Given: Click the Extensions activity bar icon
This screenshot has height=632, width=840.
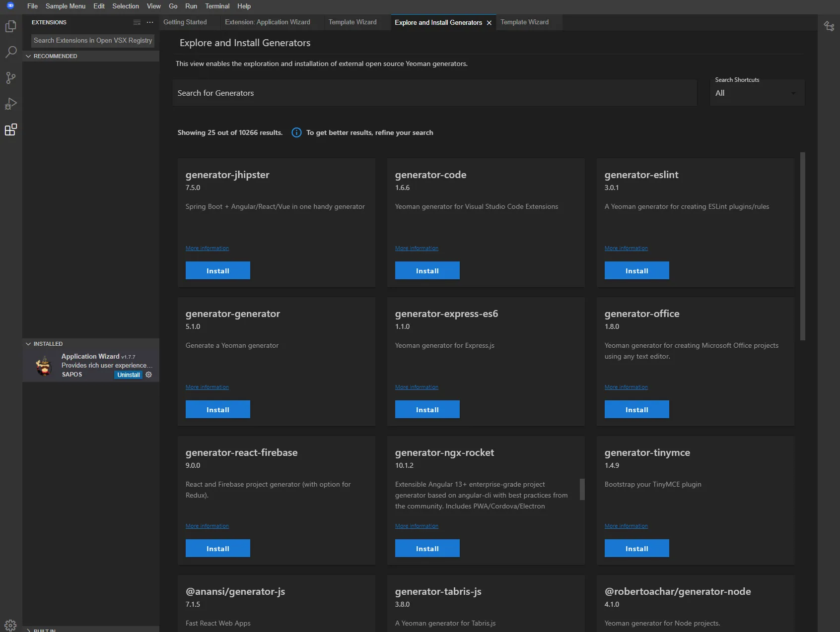Looking at the screenshot, I should pos(10,130).
